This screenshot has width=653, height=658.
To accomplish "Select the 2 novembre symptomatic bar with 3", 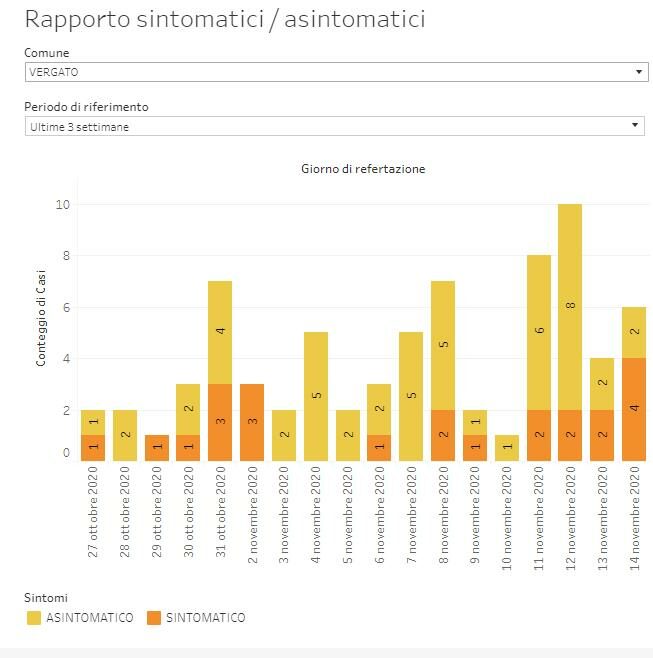I will [x=252, y=421].
